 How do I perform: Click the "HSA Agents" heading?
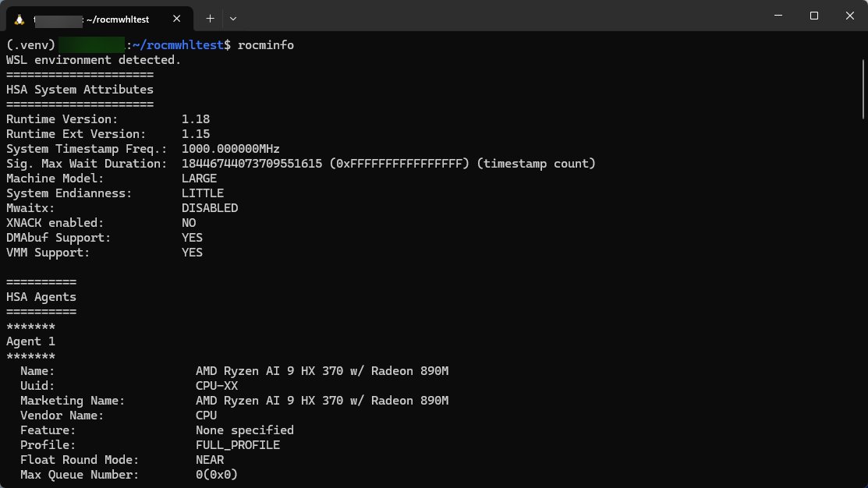pyautogui.click(x=41, y=297)
